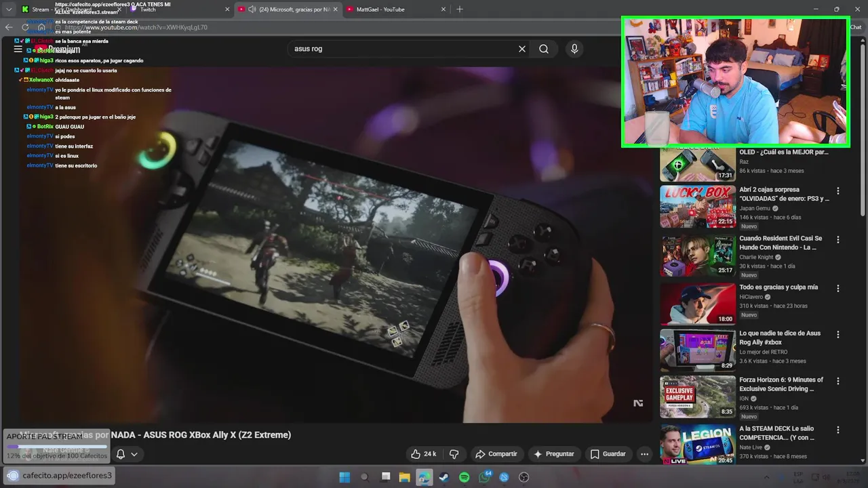Screen dimensions: 868x488
Task: Open taskbar Search
Action: click(x=364, y=477)
